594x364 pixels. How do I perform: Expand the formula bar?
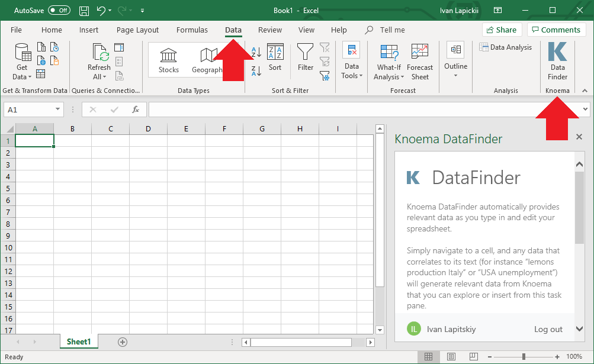(x=585, y=109)
